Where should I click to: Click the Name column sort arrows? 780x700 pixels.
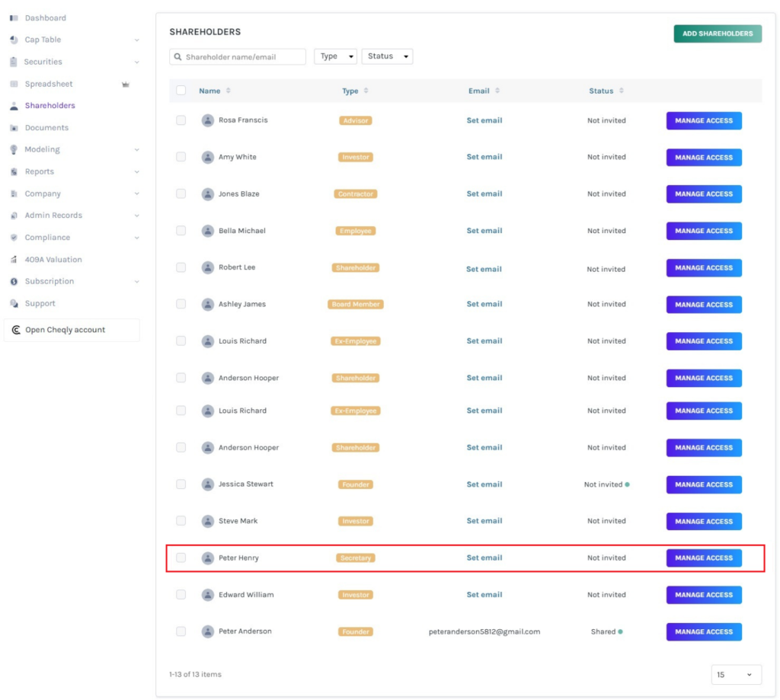coord(229,91)
